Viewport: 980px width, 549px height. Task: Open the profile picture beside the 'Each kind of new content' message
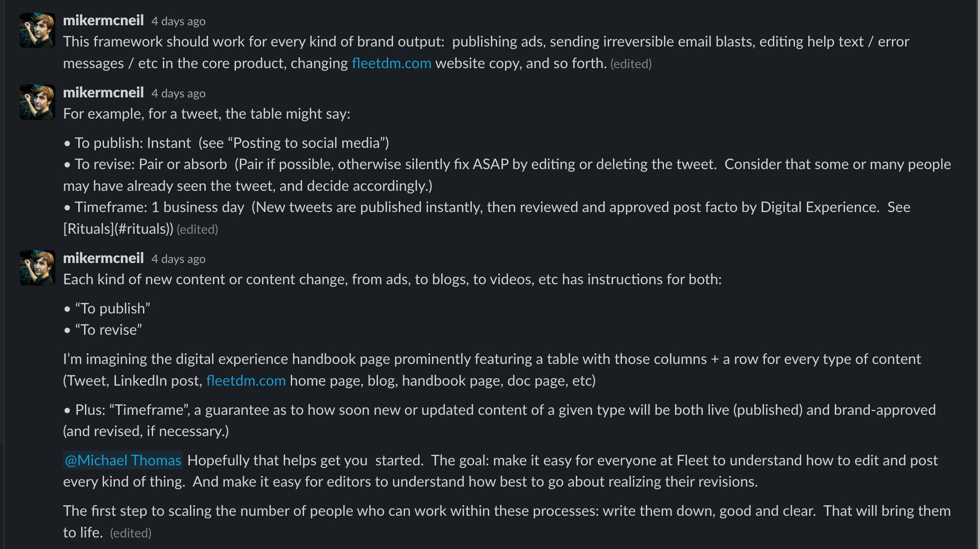point(38,268)
